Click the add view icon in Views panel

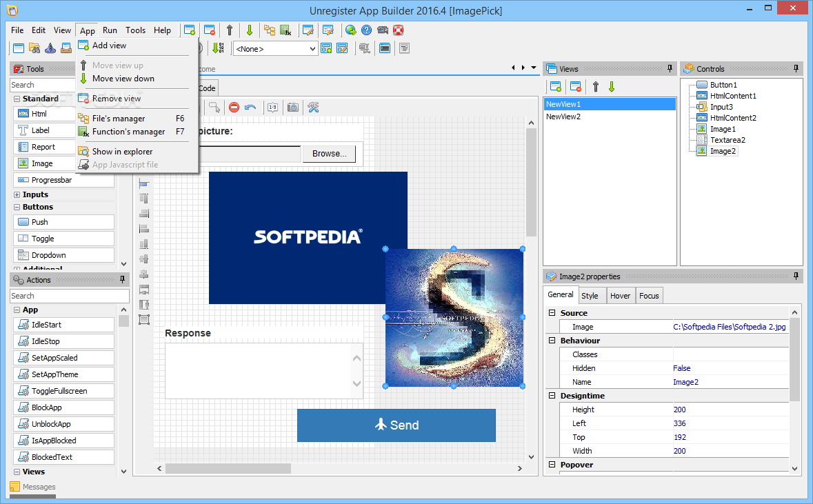pos(556,87)
